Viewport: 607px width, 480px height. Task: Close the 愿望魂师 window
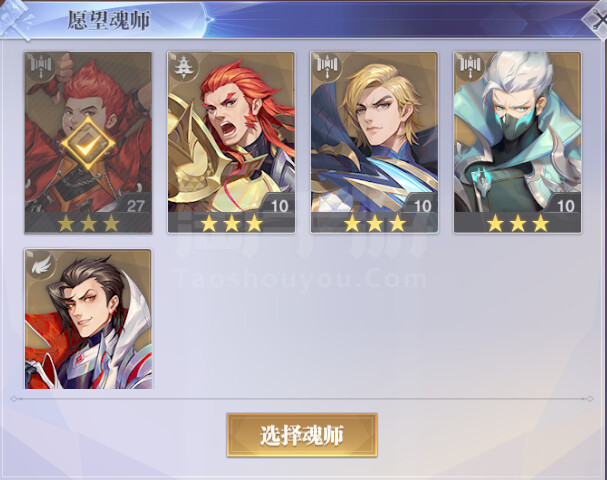[x=597, y=20]
